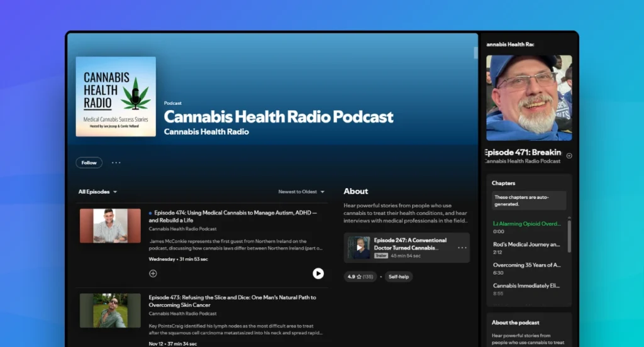Open more options for Episode 247 trailer

(x=462, y=248)
